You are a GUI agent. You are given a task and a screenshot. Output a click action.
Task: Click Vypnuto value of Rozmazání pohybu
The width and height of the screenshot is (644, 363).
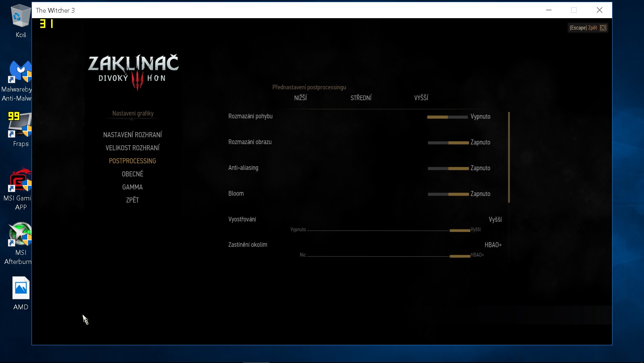480,117
